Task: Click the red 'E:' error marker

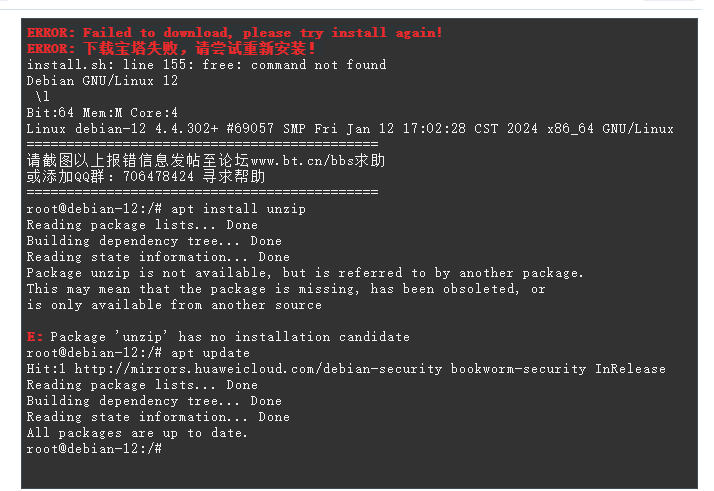Action: [x=35, y=337]
